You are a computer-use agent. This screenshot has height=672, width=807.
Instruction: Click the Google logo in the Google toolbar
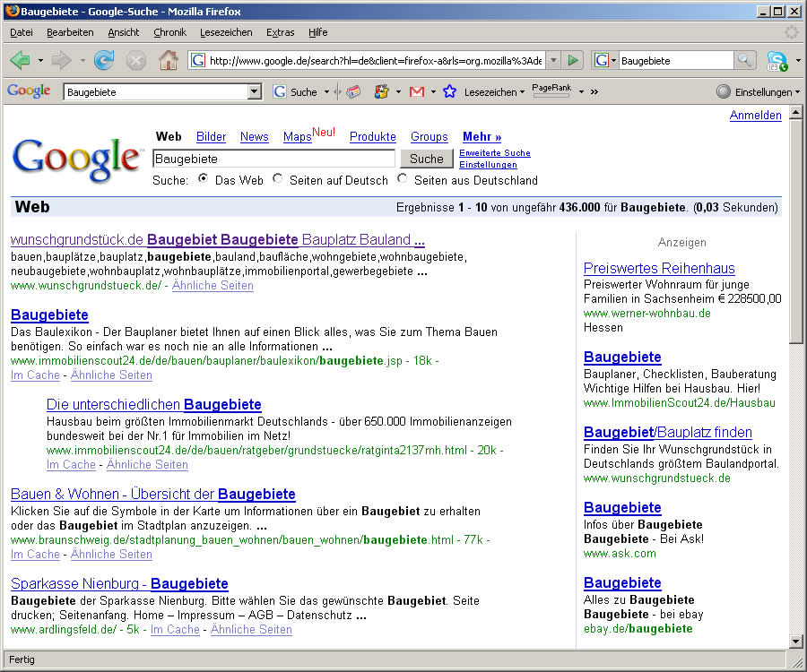(x=29, y=91)
